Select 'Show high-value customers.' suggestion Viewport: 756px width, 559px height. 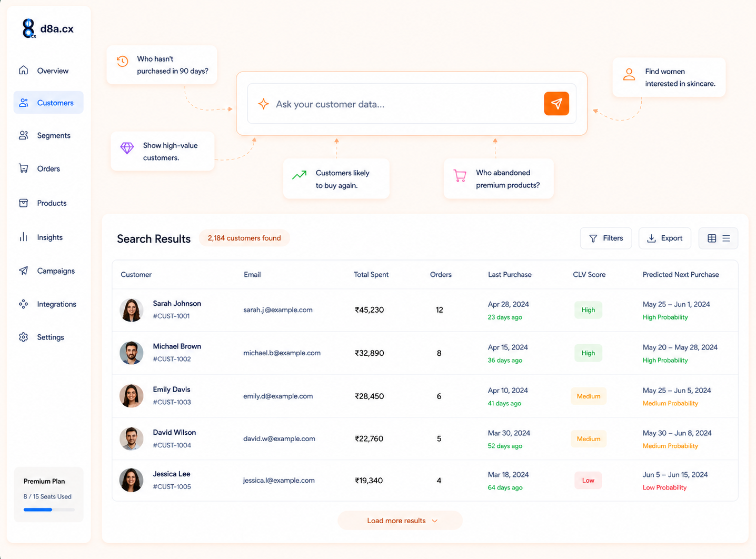point(162,151)
